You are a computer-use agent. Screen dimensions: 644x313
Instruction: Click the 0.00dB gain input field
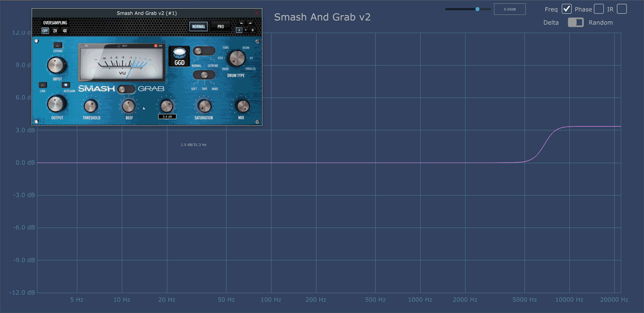tap(510, 9)
